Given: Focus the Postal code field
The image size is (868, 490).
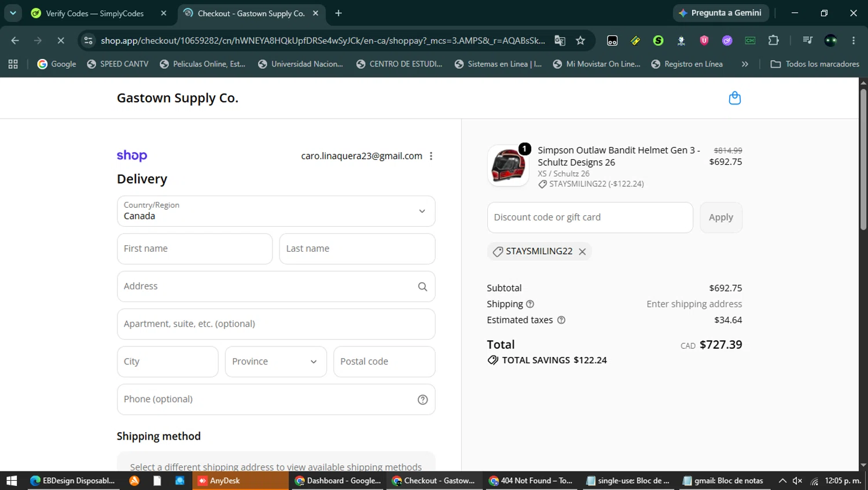Looking at the screenshot, I should pos(384,362).
